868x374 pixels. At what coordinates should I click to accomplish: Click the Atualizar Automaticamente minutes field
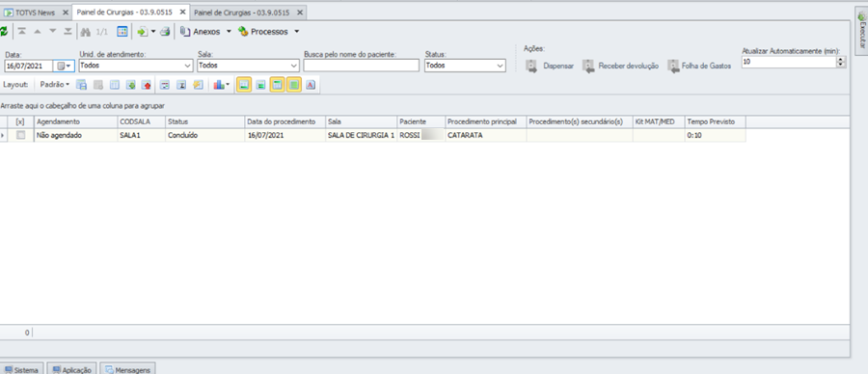click(789, 63)
